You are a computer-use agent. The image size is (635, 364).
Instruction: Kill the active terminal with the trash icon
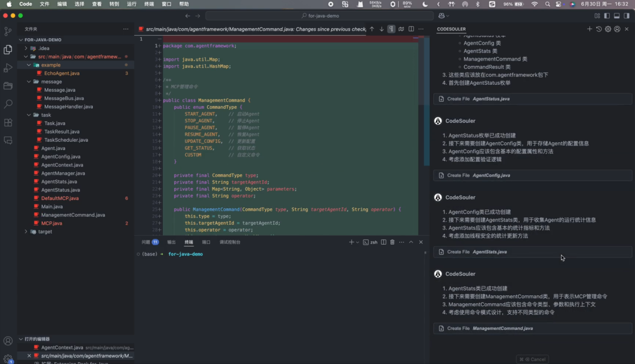point(392,242)
